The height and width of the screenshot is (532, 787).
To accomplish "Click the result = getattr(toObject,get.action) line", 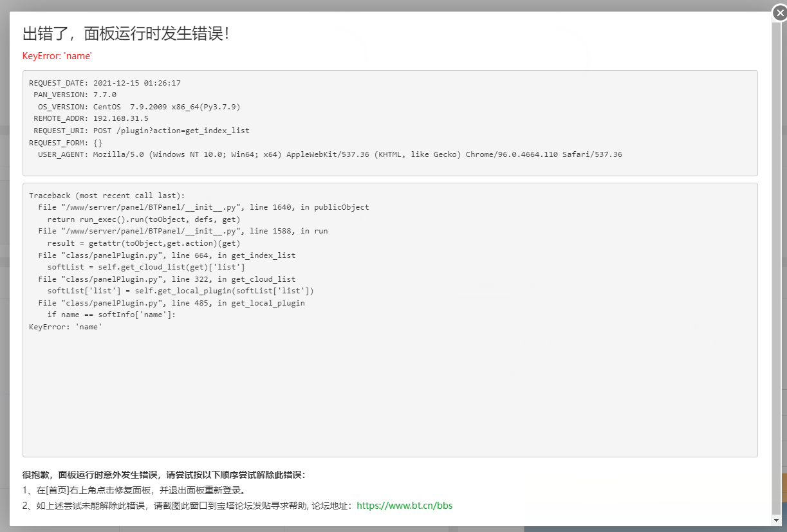I will 144,243.
